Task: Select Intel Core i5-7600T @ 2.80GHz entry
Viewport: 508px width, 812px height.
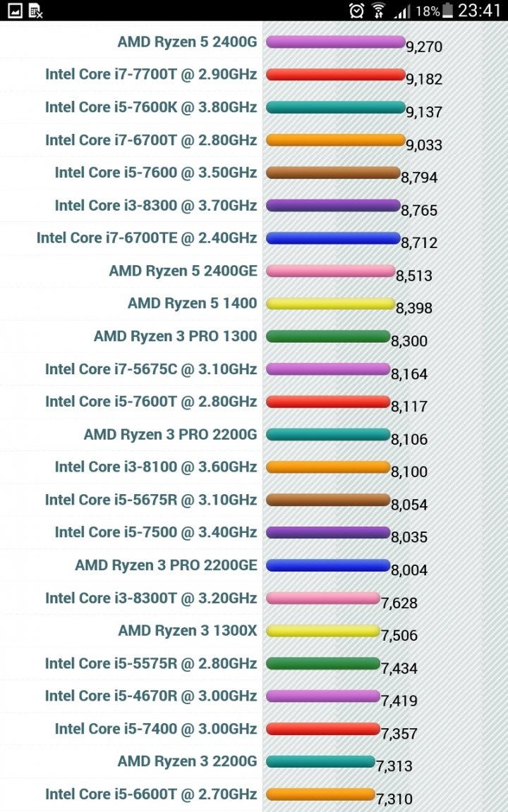Action: coord(152,401)
